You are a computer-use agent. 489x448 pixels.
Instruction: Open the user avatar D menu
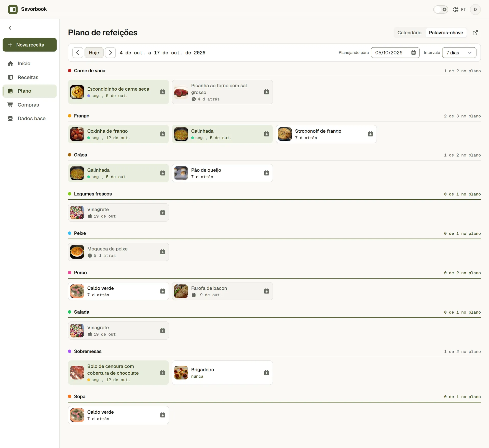point(475,9)
